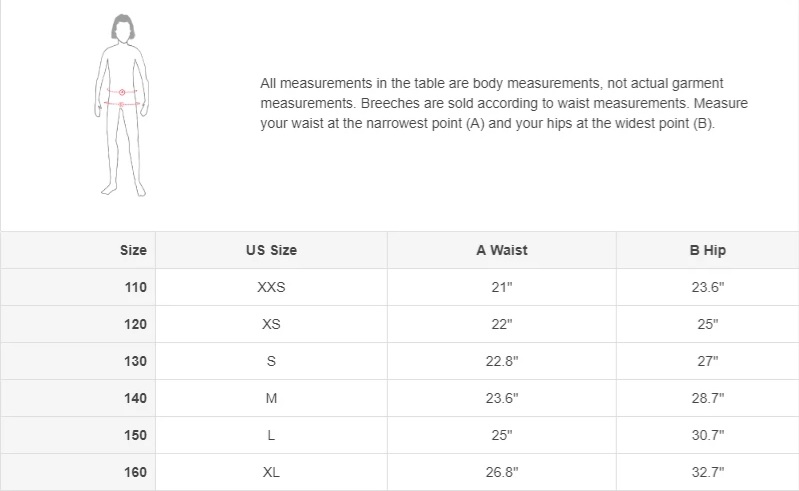The height and width of the screenshot is (491, 799).
Task: Click the 22.8" waist value
Action: pos(502,361)
